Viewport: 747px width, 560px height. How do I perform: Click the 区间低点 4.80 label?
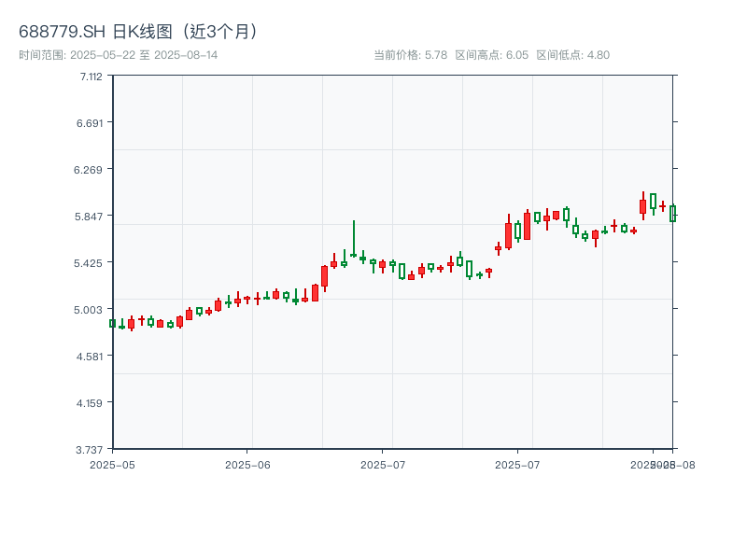pyautogui.click(x=572, y=55)
